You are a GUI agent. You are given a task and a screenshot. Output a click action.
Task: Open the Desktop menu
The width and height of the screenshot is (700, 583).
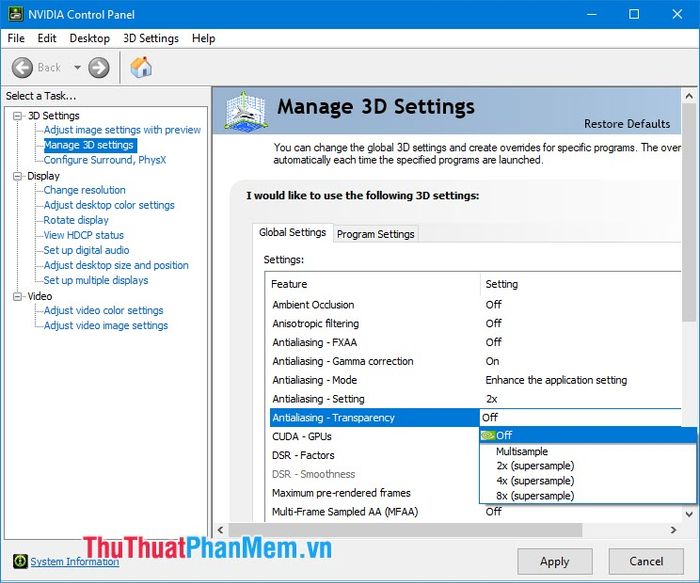(90, 38)
